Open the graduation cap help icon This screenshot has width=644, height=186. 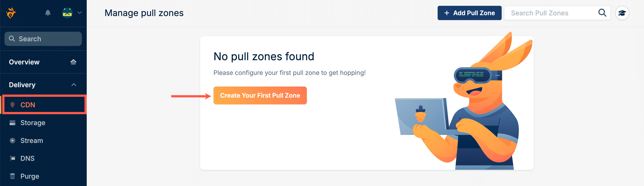pyautogui.click(x=622, y=13)
